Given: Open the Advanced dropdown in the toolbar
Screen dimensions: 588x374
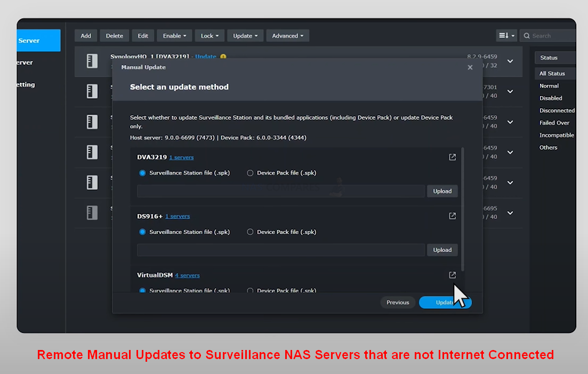Looking at the screenshot, I should (x=288, y=36).
